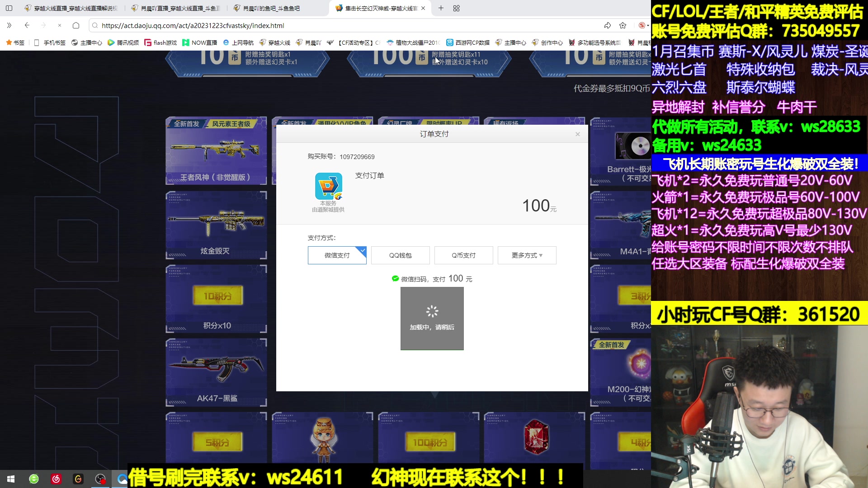
Task: Open red swirl app in taskbar
Action: click(56, 479)
